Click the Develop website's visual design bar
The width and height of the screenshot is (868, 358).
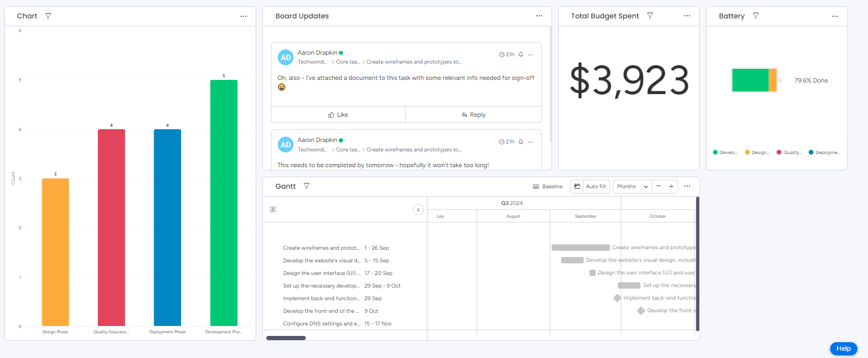pos(572,260)
